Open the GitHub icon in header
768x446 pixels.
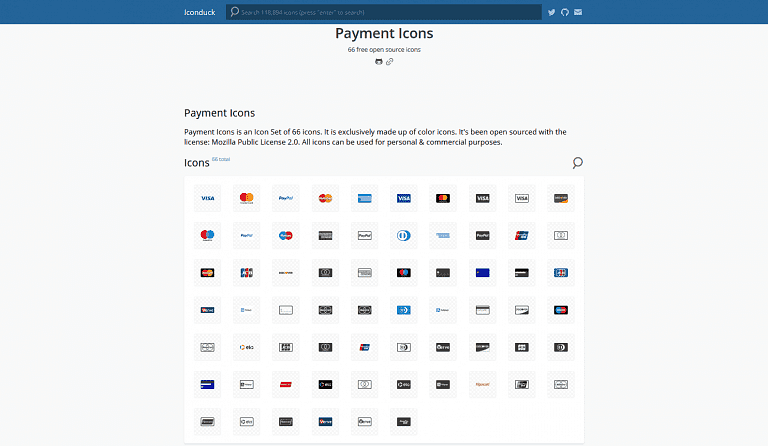pos(565,12)
